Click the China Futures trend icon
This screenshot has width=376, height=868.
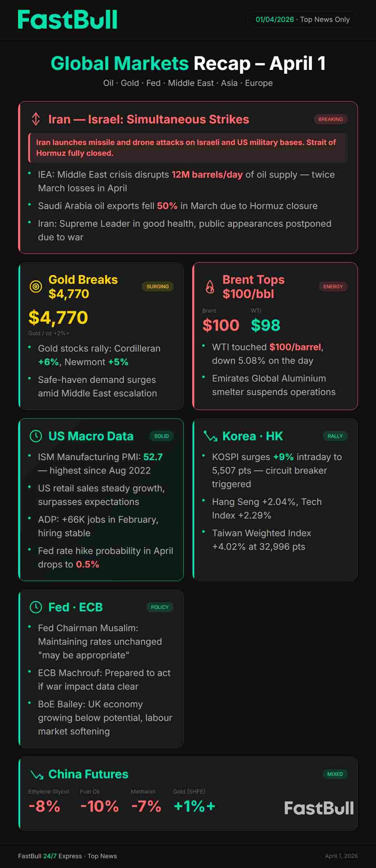pos(37,774)
